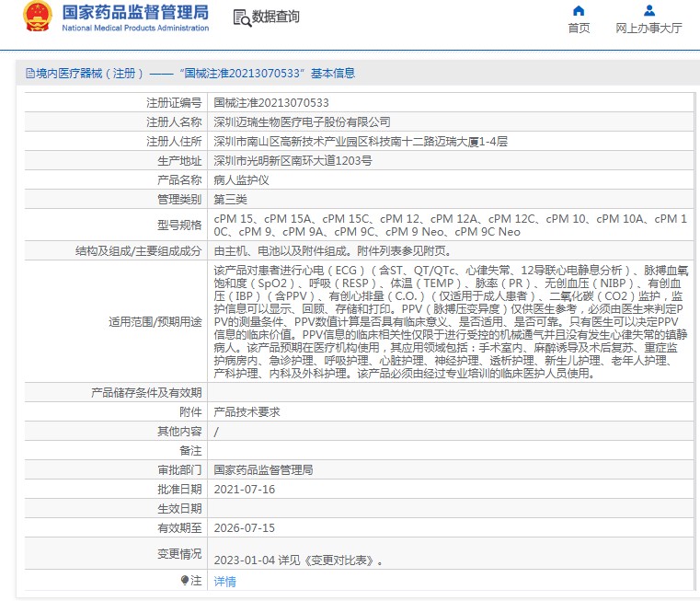Click the 其他内容 label

[179, 432]
